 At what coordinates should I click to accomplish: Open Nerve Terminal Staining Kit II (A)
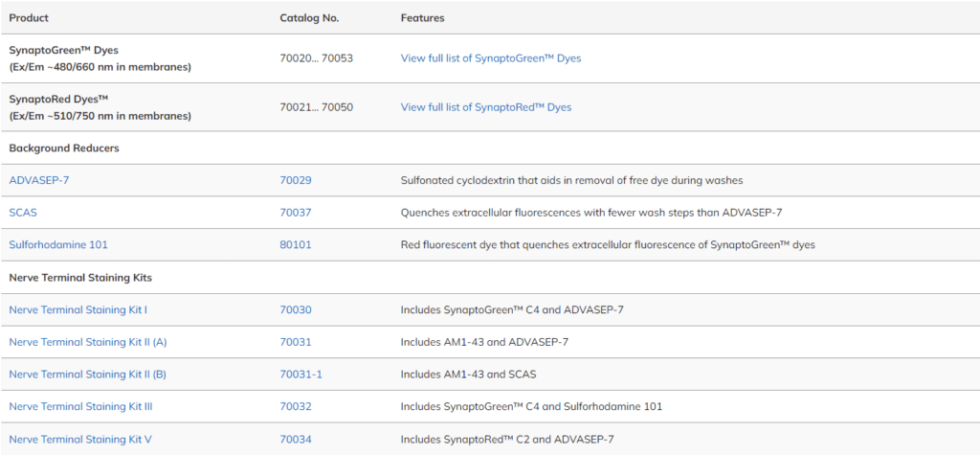87,342
